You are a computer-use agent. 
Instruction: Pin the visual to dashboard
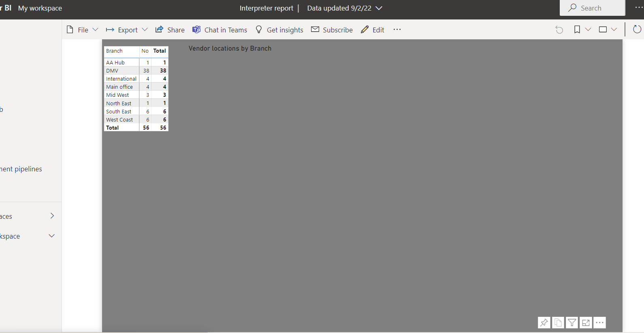(x=544, y=322)
